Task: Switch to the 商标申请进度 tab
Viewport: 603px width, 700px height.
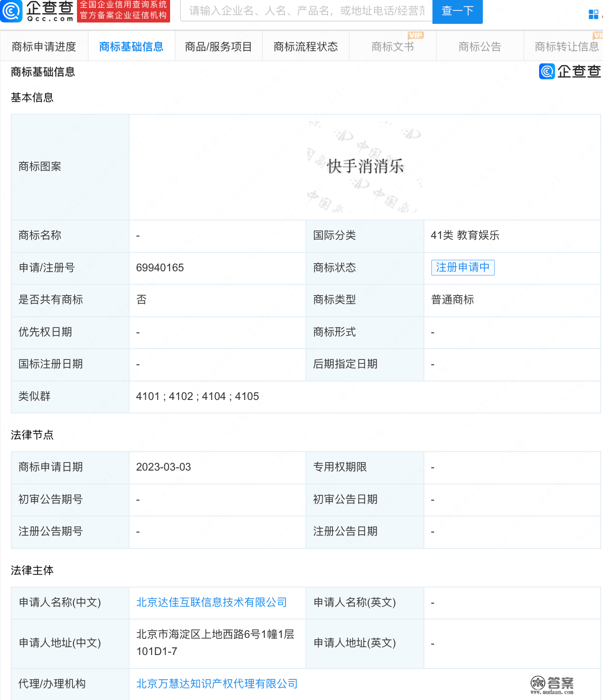Action: pyautogui.click(x=44, y=46)
